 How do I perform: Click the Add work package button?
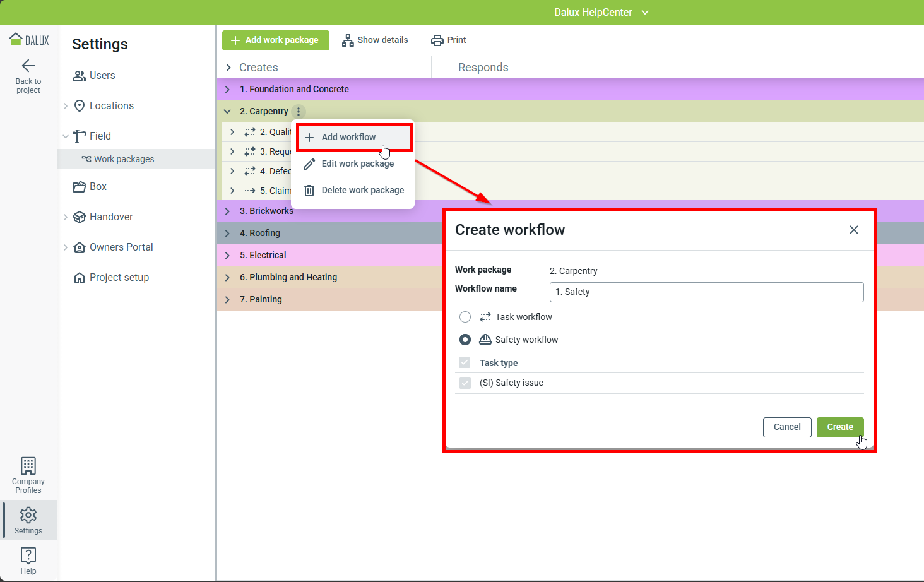tap(275, 40)
